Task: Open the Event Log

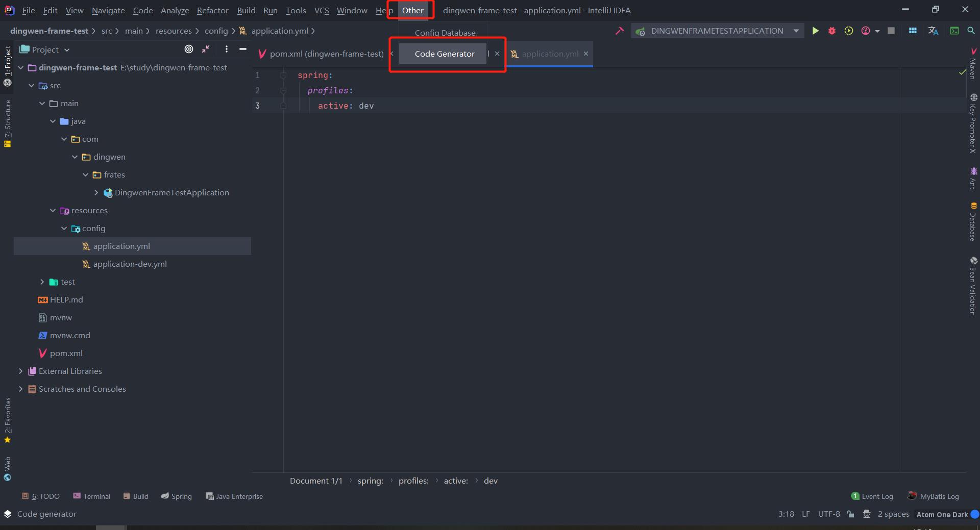Action: pos(872,496)
